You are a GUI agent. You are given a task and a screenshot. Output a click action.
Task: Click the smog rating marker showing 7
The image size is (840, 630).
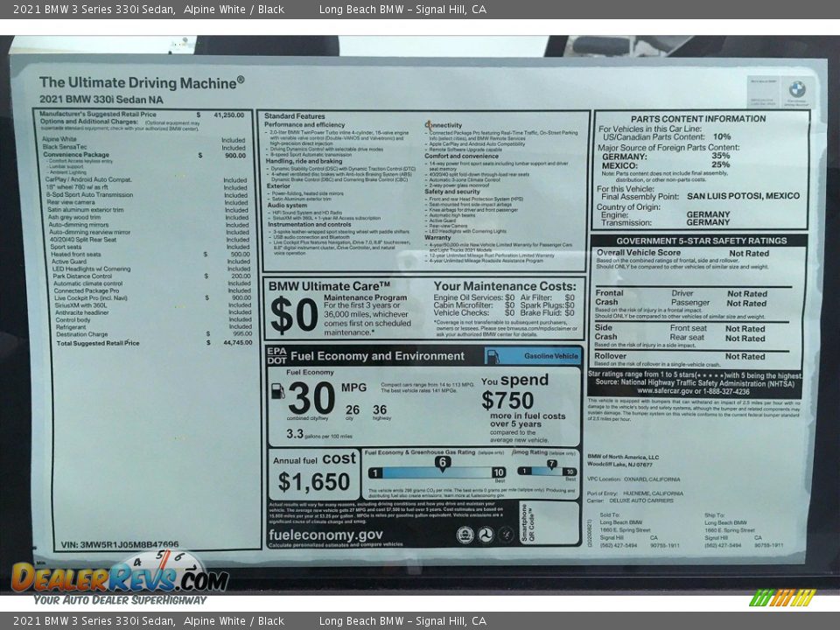(x=551, y=465)
